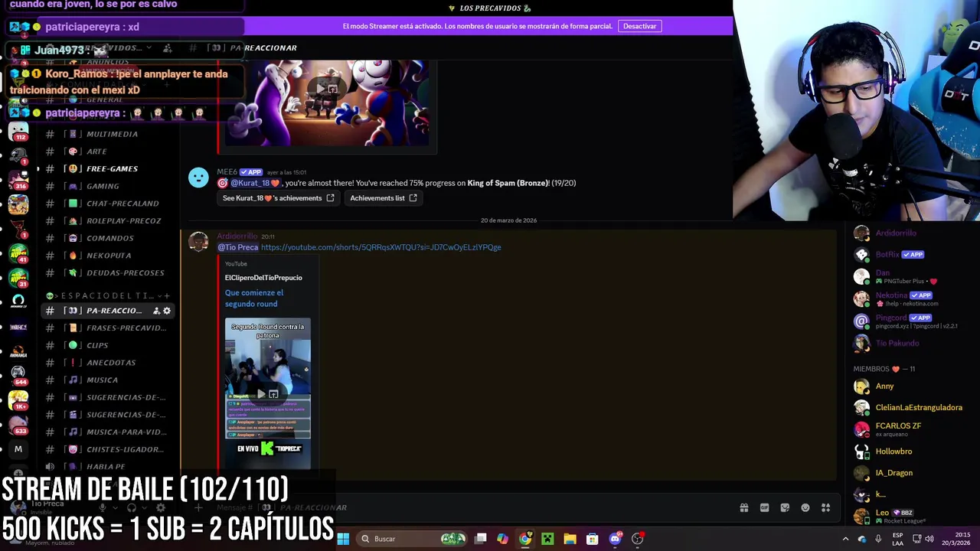This screenshot has height=551, width=980.
Task: Open server icon with 31 badge
Action: tap(18, 278)
